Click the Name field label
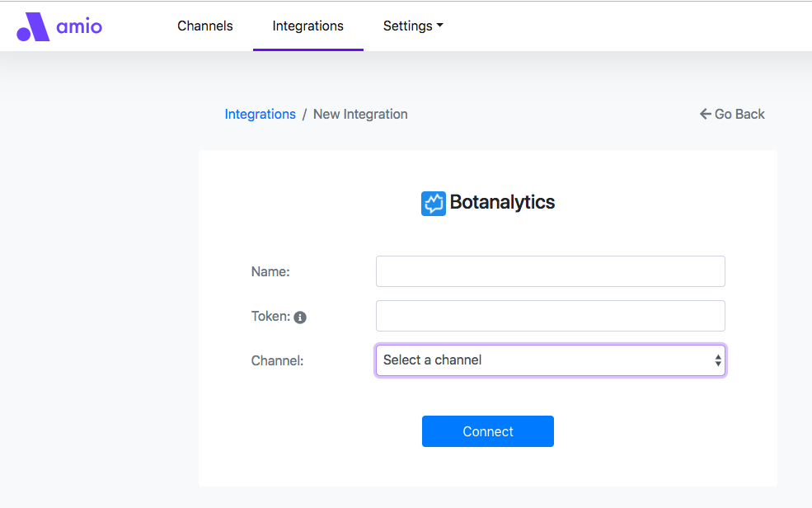The height and width of the screenshot is (508, 812). 270,272
